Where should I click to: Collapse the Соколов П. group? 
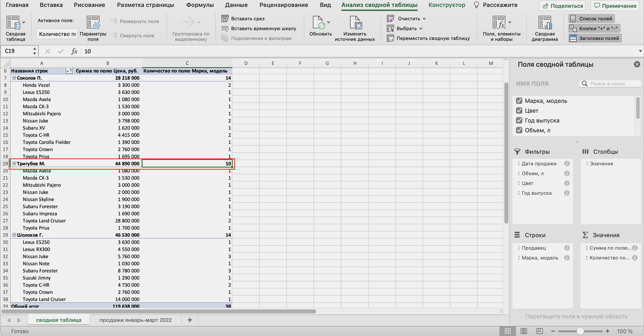coord(14,78)
